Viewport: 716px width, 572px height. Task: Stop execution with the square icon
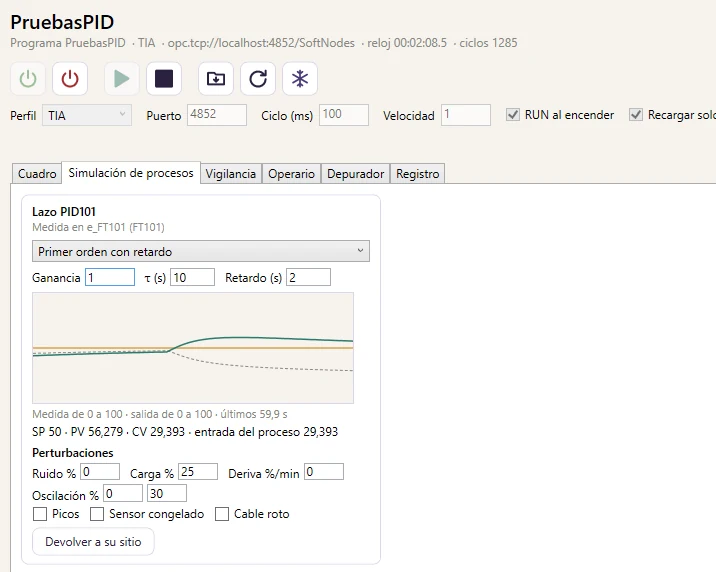(164, 79)
